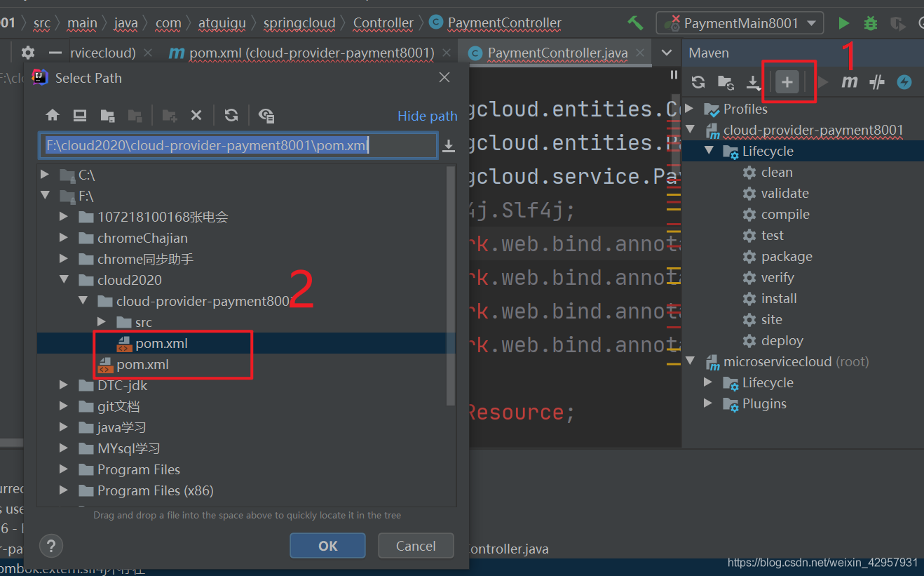Click Run with Coverage shield icon

(897, 23)
